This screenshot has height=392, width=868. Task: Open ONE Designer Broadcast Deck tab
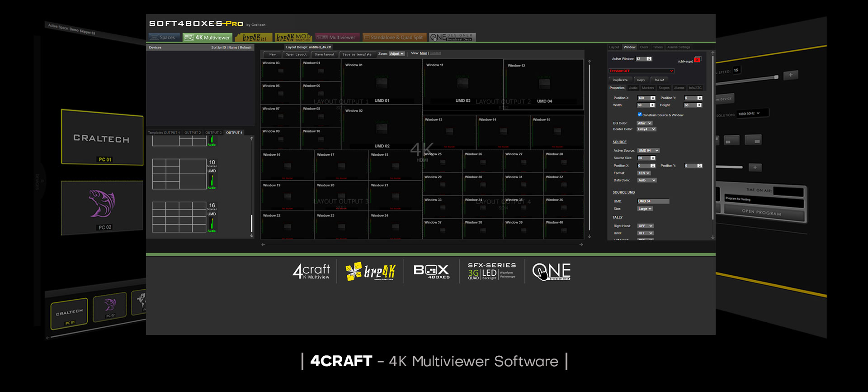click(x=452, y=38)
